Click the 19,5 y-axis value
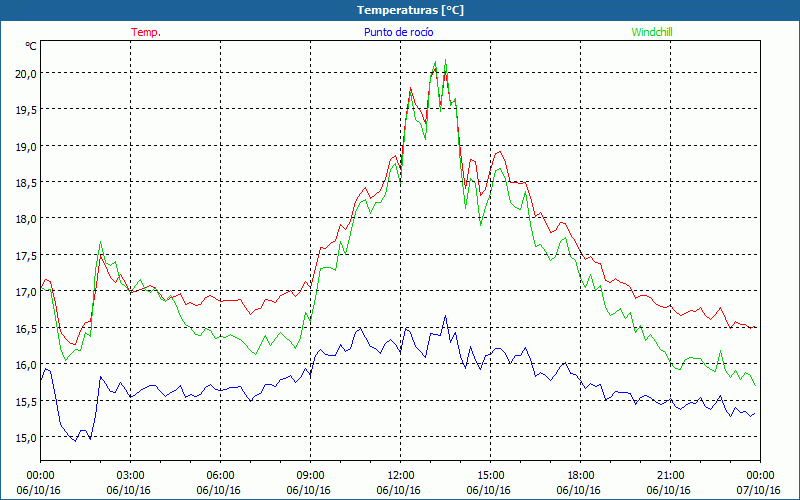This screenshot has width=800, height=500. (27, 110)
